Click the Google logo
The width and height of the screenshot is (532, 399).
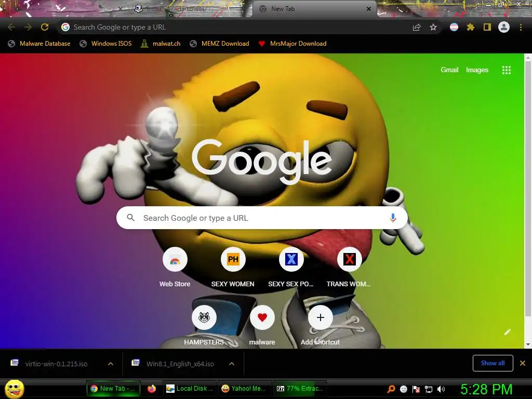[x=262, y=162]
